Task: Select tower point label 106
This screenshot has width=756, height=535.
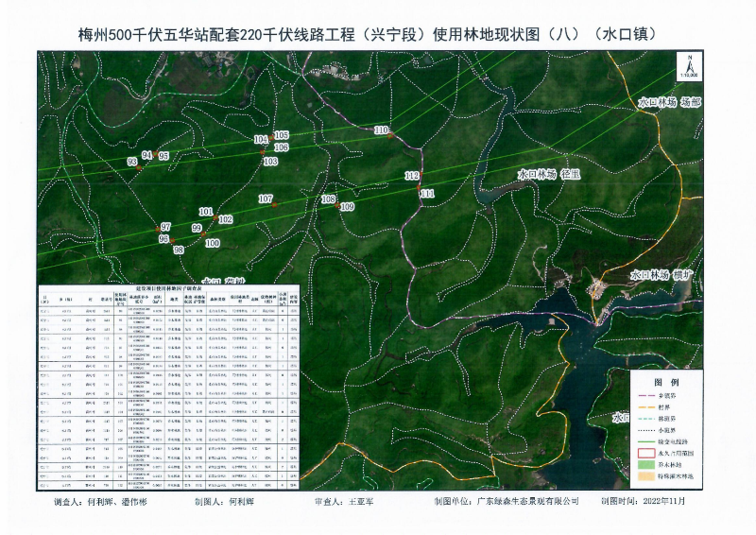Action: point(281,147)
